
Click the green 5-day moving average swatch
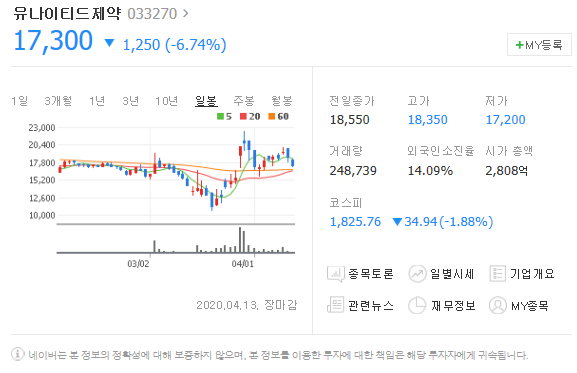point(220,117)
